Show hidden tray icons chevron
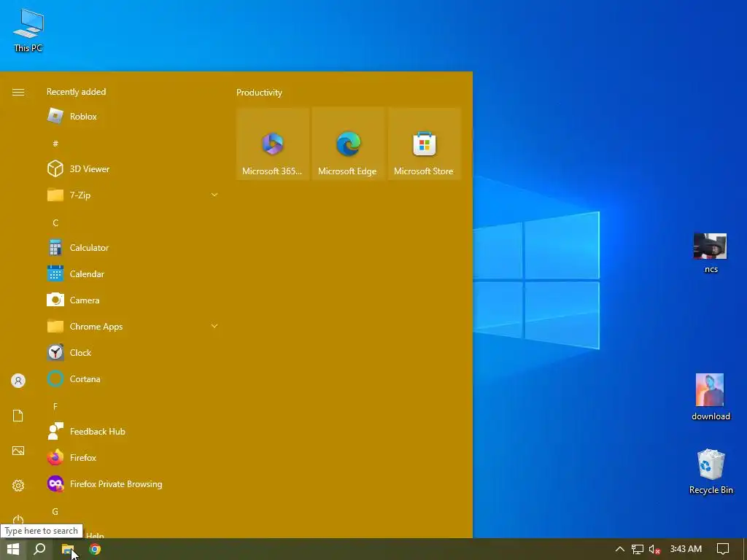The image size is (747, 560). 620,549
